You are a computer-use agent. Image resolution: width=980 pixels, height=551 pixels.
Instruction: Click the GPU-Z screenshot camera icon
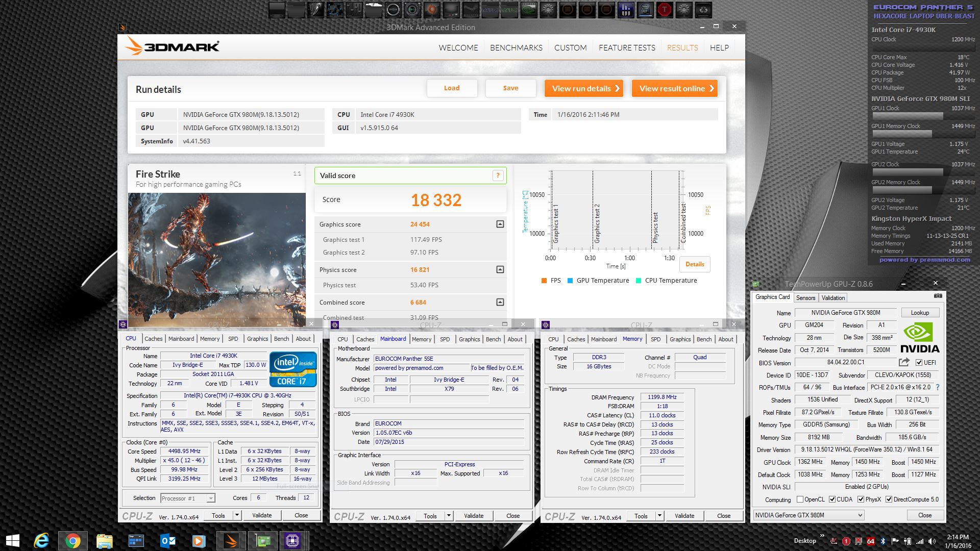tap(938, 296)
